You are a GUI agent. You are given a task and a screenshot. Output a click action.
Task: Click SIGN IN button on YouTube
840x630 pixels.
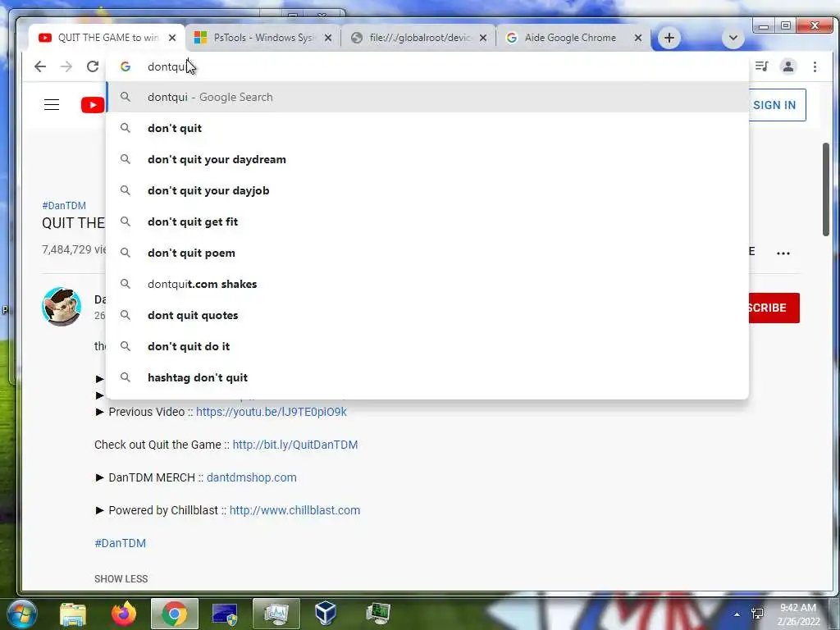776,105
